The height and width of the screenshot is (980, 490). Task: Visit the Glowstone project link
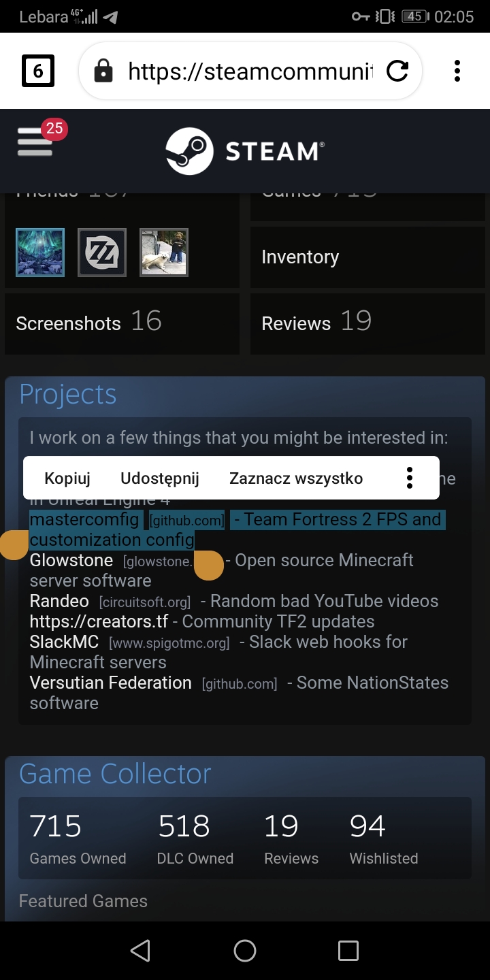(71, 560)
